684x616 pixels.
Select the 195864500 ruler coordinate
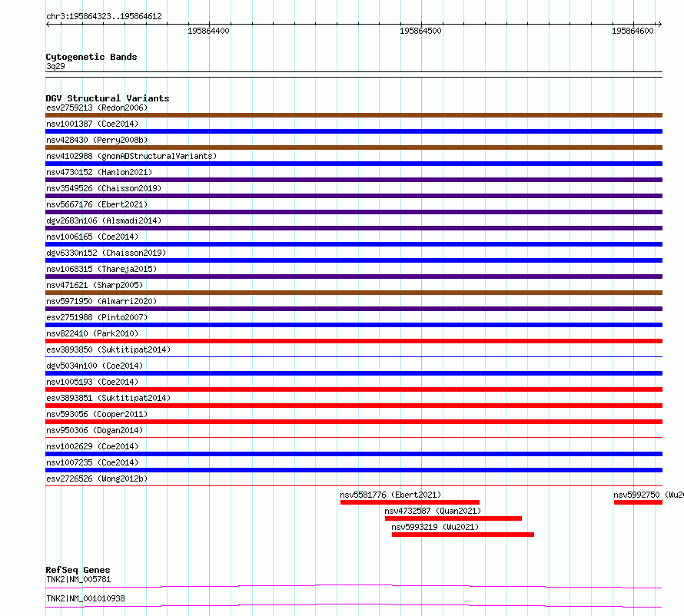[x=420, y=31]
